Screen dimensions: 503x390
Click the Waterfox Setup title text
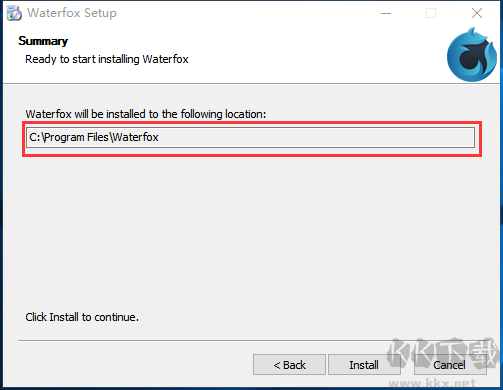tap(72, 13)
